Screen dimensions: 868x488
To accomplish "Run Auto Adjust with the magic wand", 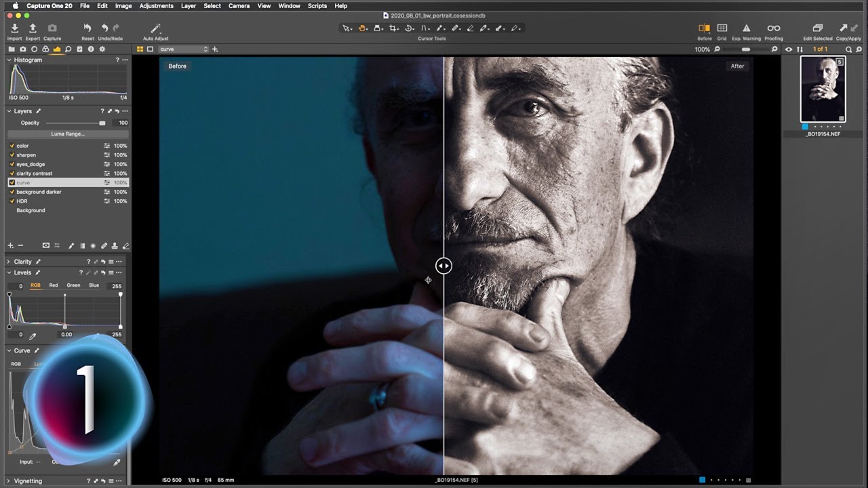I will pyautogui.click(x=155, y=28).
